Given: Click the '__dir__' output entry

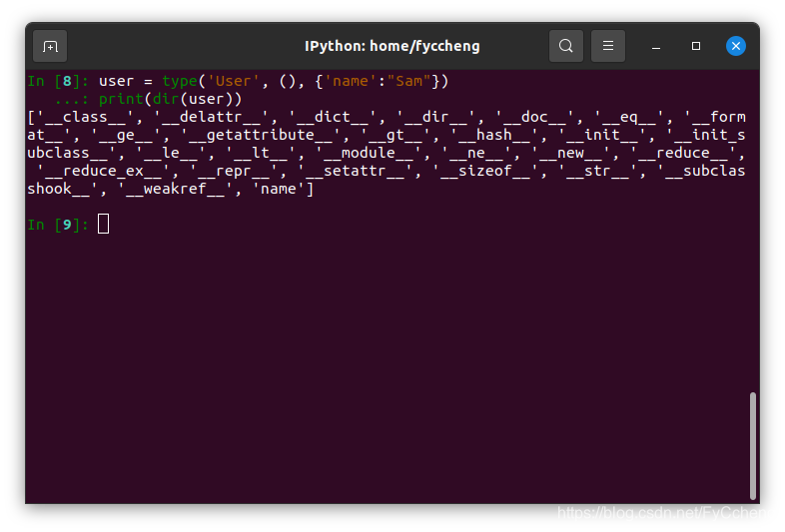Looking at the screenshot, I should click(x=435, y=117).
